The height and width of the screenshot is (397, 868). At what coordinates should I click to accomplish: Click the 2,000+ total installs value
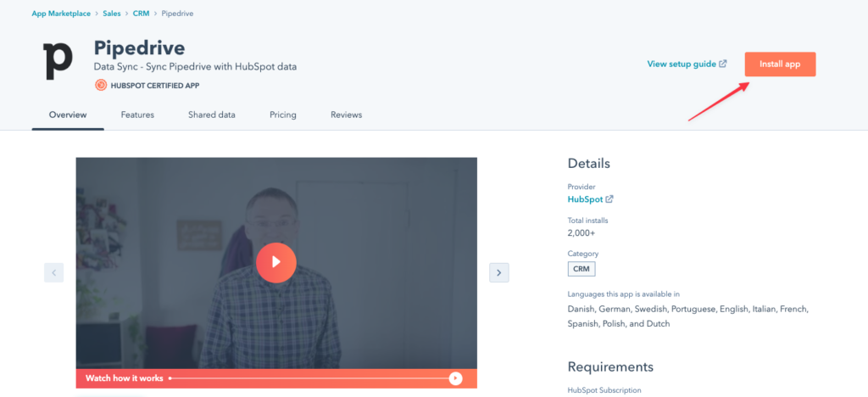coord(581,232)
